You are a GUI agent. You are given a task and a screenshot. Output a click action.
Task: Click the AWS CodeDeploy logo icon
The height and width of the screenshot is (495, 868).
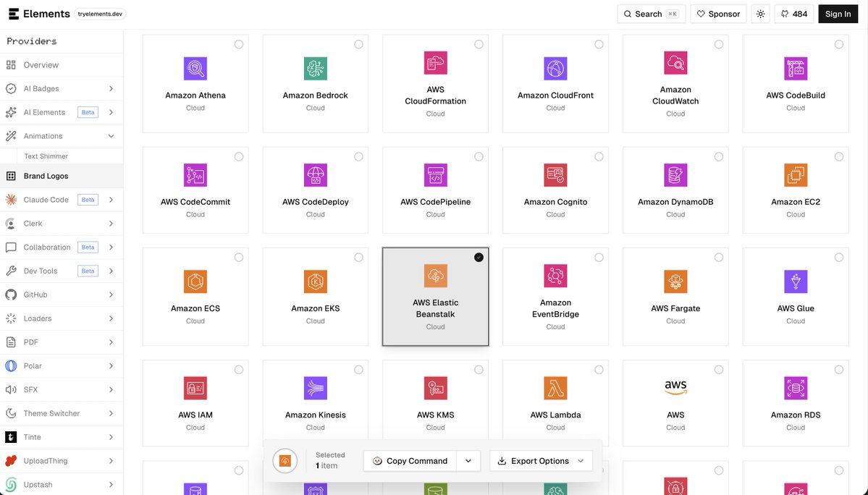tap(315, 175)
